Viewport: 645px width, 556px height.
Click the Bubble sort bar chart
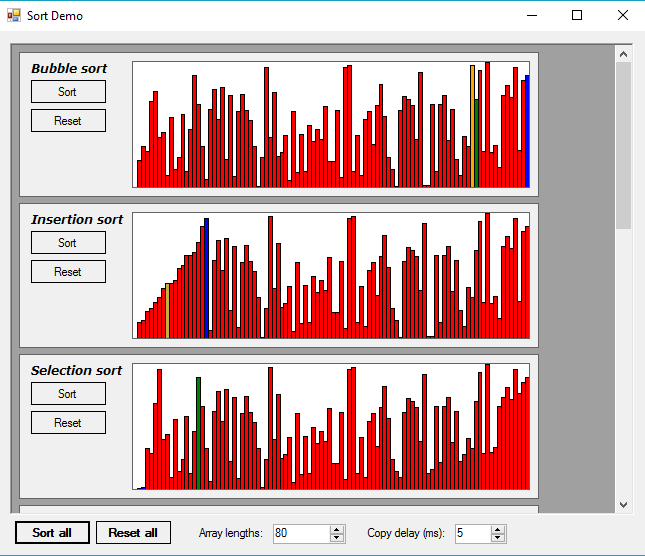(x=331, y=125)
